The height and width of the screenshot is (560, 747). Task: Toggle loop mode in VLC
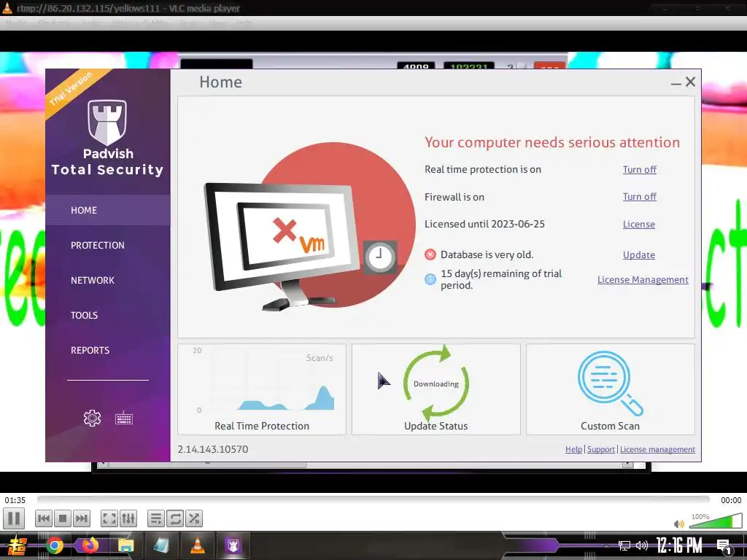click(x=175, y=518)
